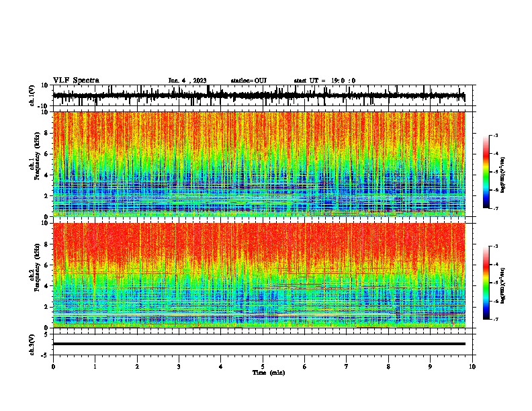Screen dimensions: 532x411
Task: Click the ch.2 color scale bar
Action: coord(486,283)
